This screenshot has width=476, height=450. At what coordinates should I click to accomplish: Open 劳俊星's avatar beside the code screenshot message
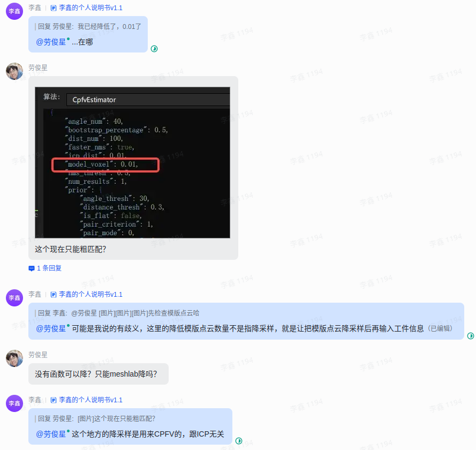tap(14, 71)
